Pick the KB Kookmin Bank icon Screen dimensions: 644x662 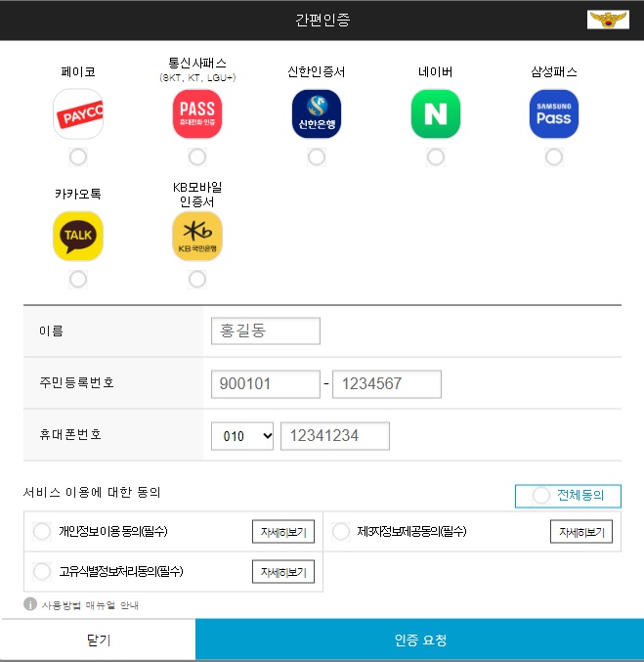point(197,236)
